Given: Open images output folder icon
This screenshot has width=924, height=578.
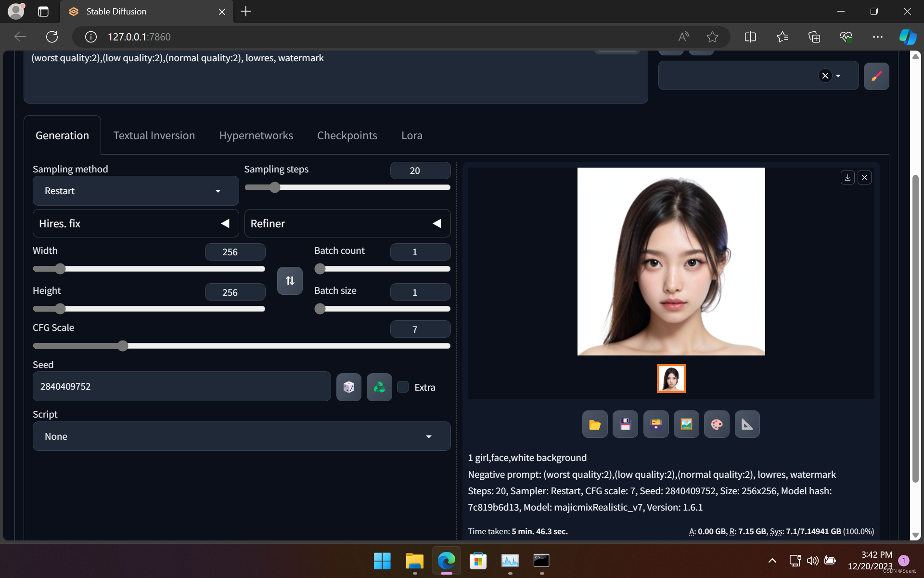Looking at the screenshot, I should coord(595,424).
